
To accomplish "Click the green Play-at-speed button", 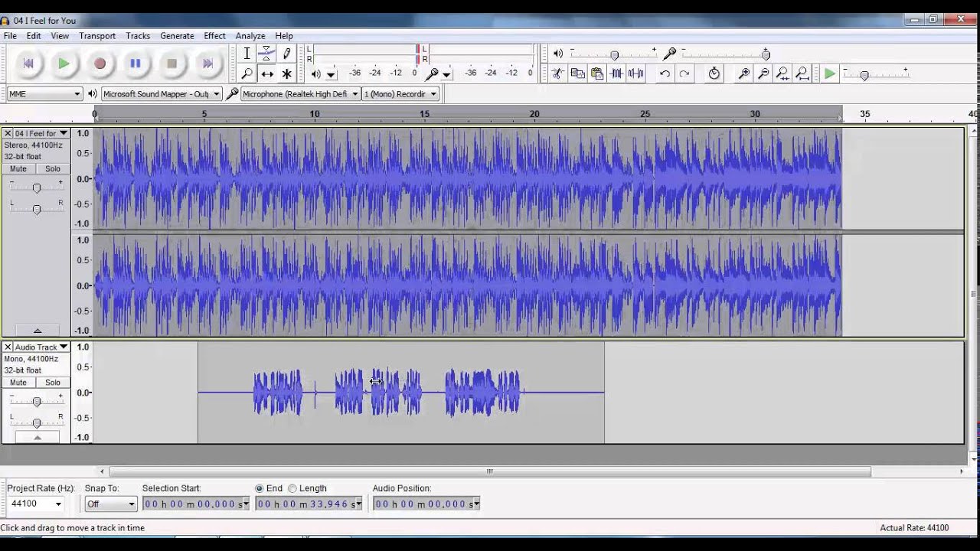I will pos(830,73).
